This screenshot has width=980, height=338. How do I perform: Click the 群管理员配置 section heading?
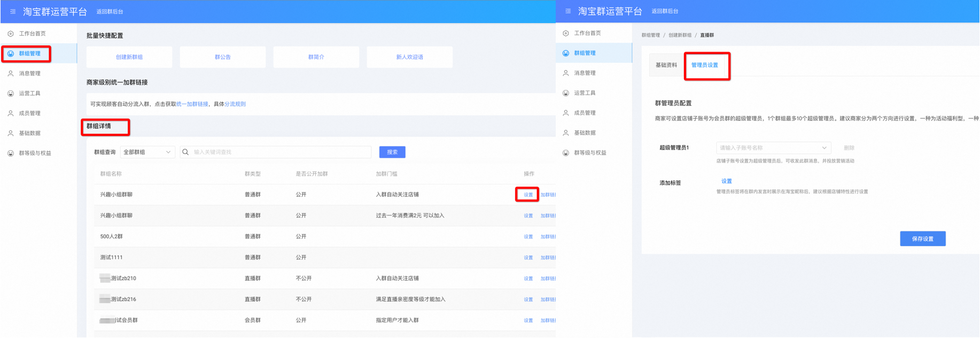point(673,103)
